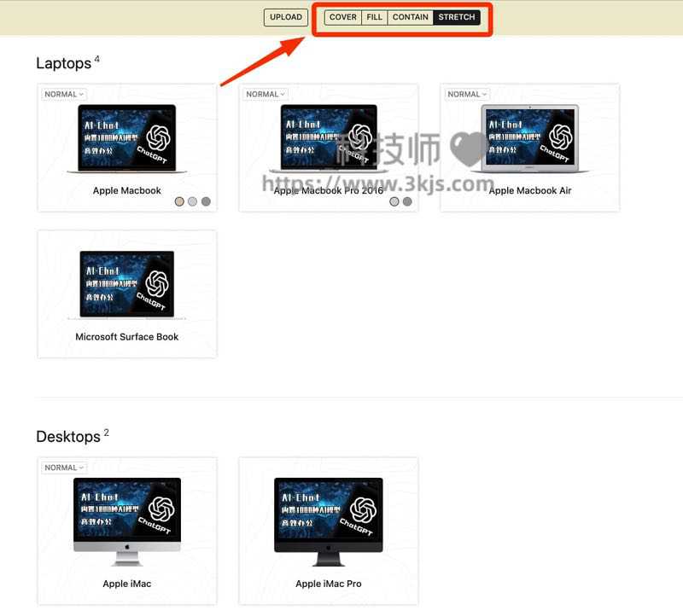
Task: Click the "Apple iMac" label text
Action: (x=126, y=584)
